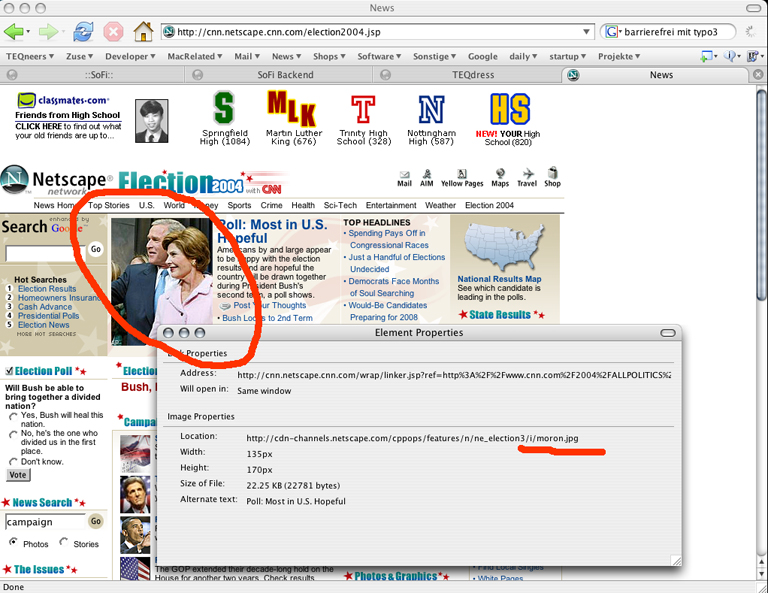Image resolution: width=768 pixels, height=593 pixels.
Task: Click Go next to the Google search field
Action: click(96, 249)
